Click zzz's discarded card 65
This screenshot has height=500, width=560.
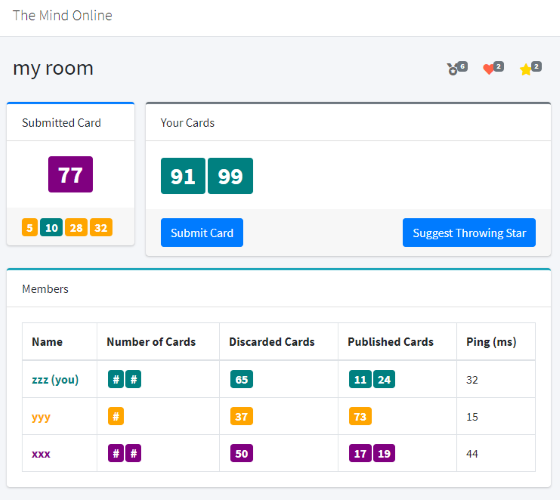click(x=241, y=379)
